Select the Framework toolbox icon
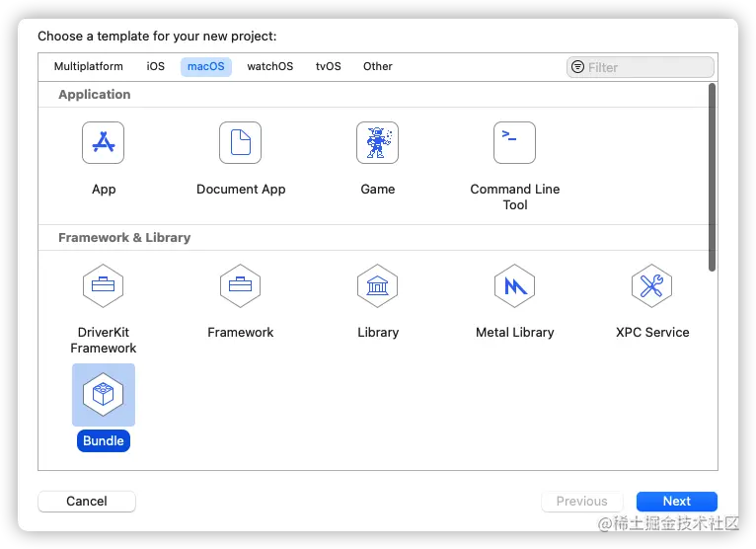The width and height of the screenshot is (756, 549). [240, 285]
